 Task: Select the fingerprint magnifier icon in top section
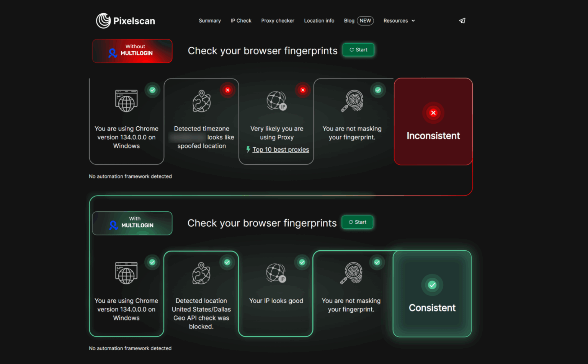351,101
